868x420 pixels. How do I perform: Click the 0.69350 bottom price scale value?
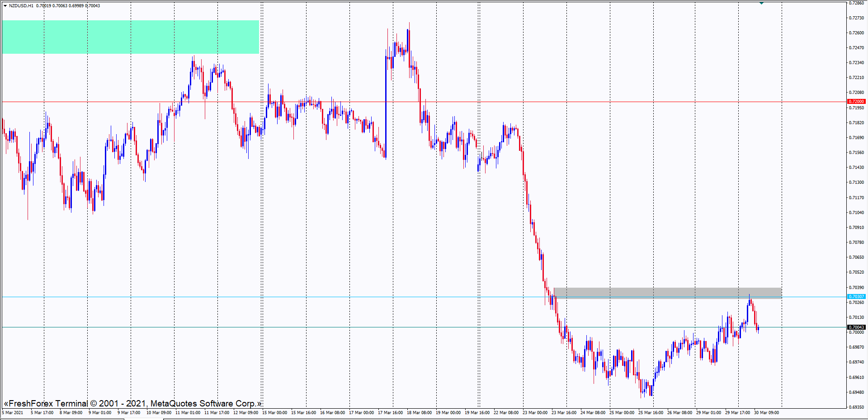pyautogui.click(x=856, y=407)
